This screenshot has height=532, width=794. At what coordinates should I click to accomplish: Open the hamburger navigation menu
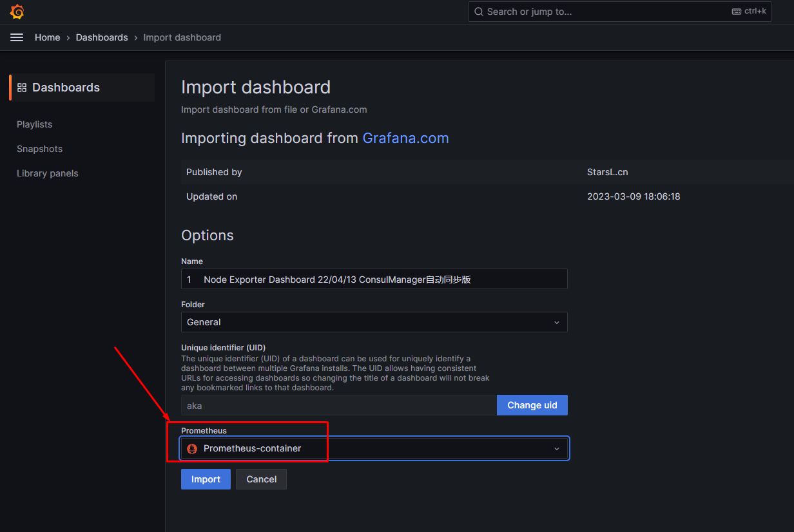pos(17,37)
